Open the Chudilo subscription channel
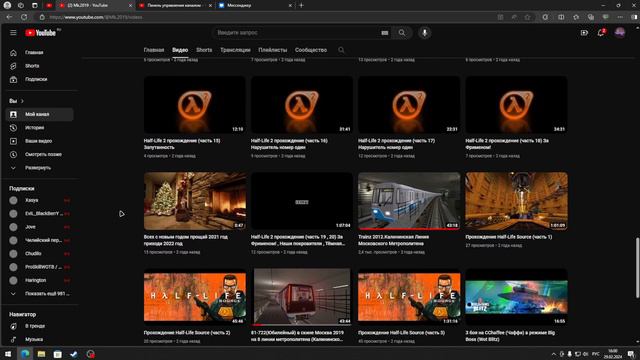 pos(39,253)
